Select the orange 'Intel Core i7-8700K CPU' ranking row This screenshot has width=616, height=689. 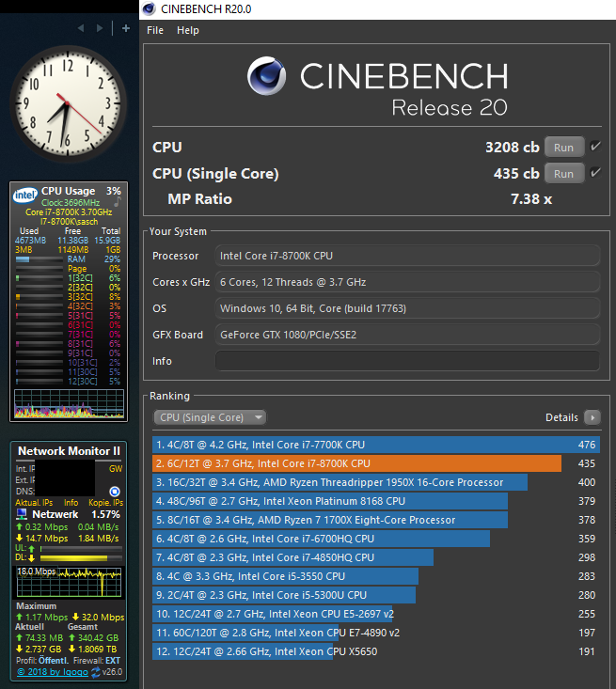pyautogui.click(x=376, y=463)
